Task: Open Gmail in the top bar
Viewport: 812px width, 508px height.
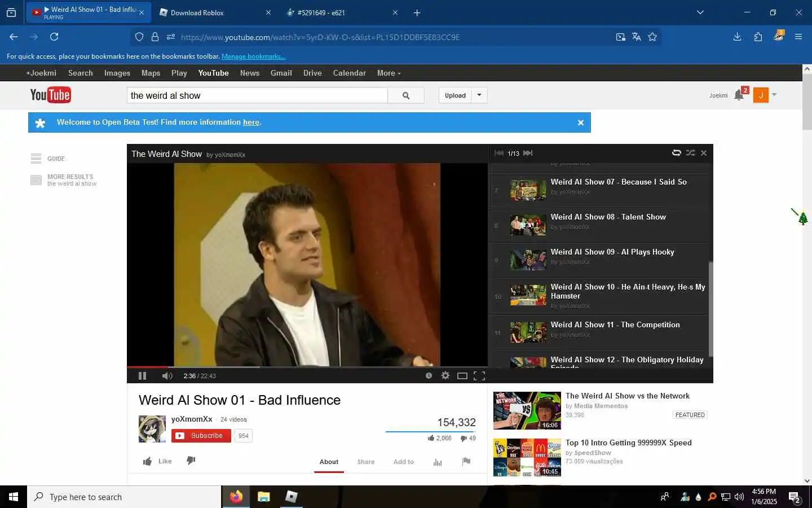Action: point(281,73)
